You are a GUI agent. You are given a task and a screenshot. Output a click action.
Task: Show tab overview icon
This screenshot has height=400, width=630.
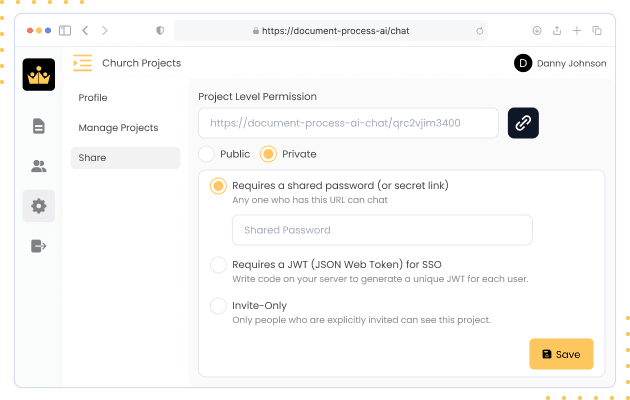597,31
